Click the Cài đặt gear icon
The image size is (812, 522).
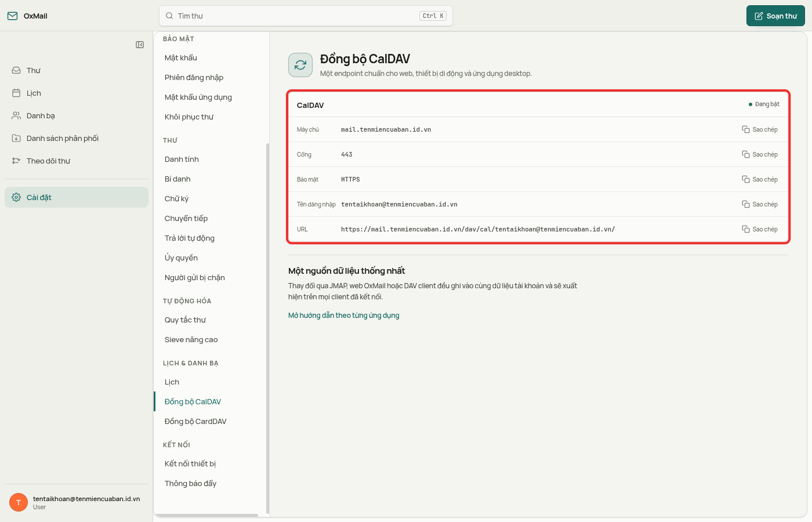pos(16,197)
